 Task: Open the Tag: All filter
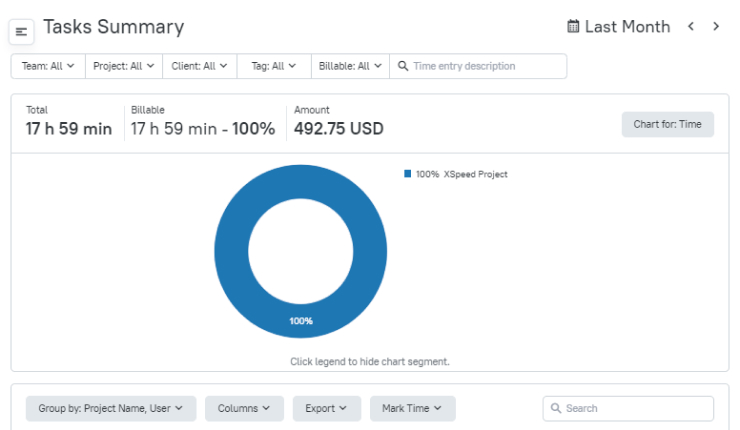pos(274,66)
